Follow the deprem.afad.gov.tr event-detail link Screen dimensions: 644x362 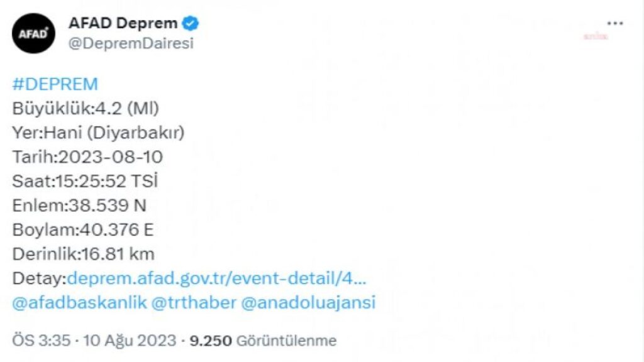click(216, 278)
